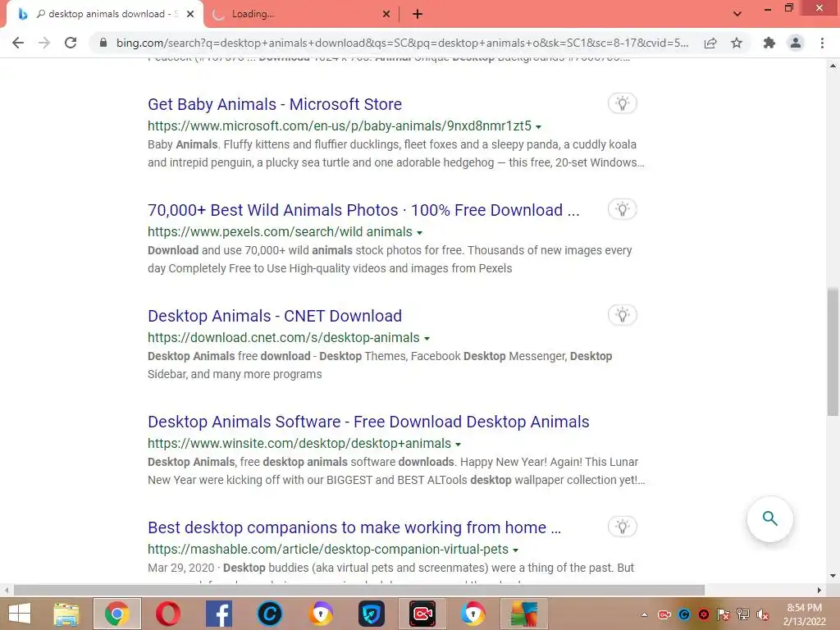
Task: Reload the Bing search page
Action: pyautogui.click(x=71, y=43)
